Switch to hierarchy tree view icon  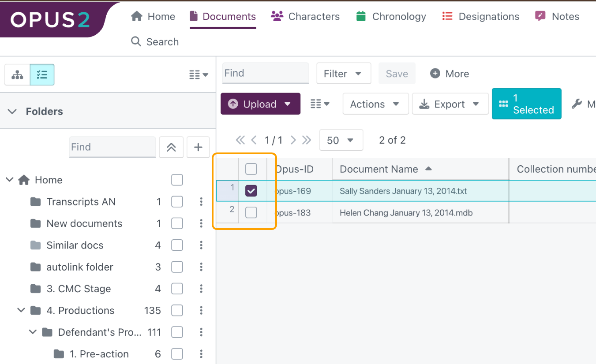click(17, 74)
